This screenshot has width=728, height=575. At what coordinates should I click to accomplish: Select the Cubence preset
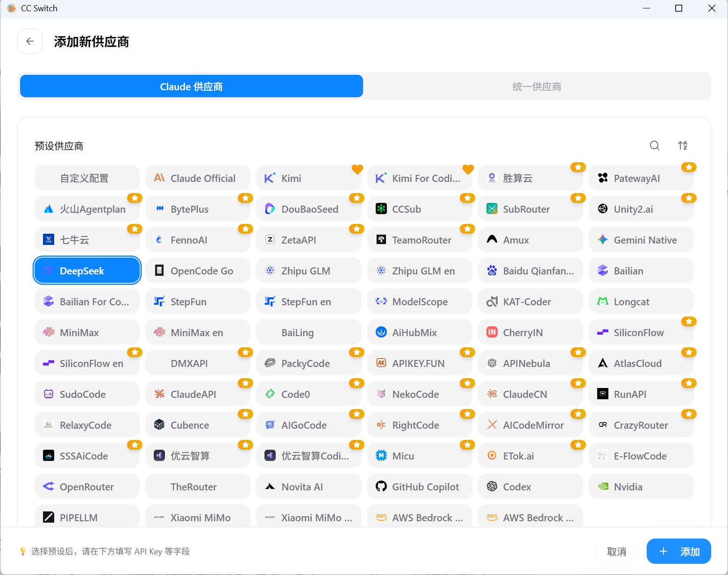pos(198,425)
